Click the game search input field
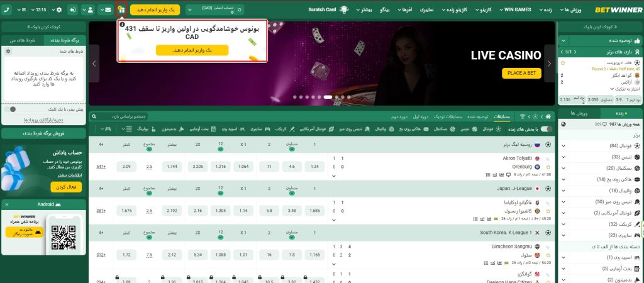644x283 pixels. pos(123,116)
